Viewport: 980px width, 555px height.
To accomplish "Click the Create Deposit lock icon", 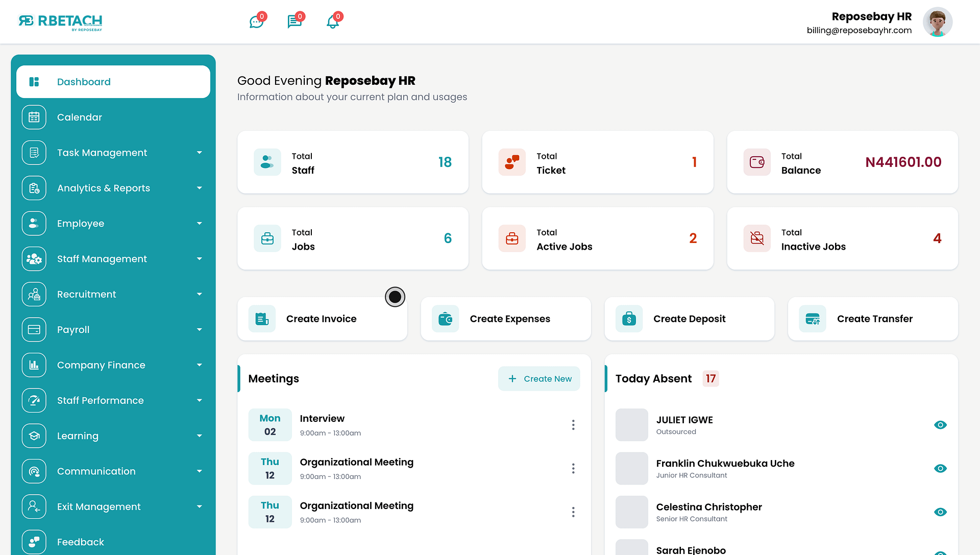I will tap(629, 319).
